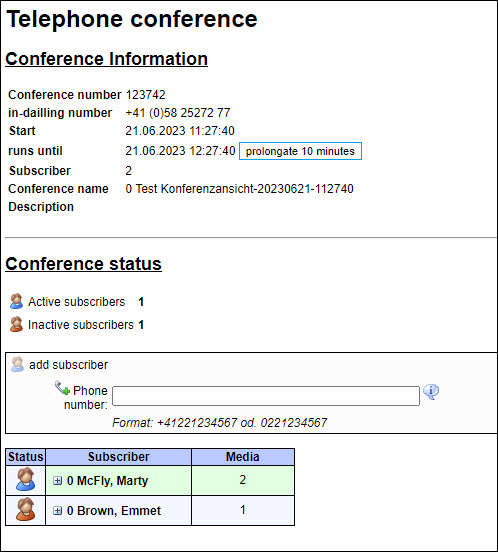Image resolution: width=498 pixels, height=552 pixels.
Task: Click the Status column header
Action: (26, 457)
